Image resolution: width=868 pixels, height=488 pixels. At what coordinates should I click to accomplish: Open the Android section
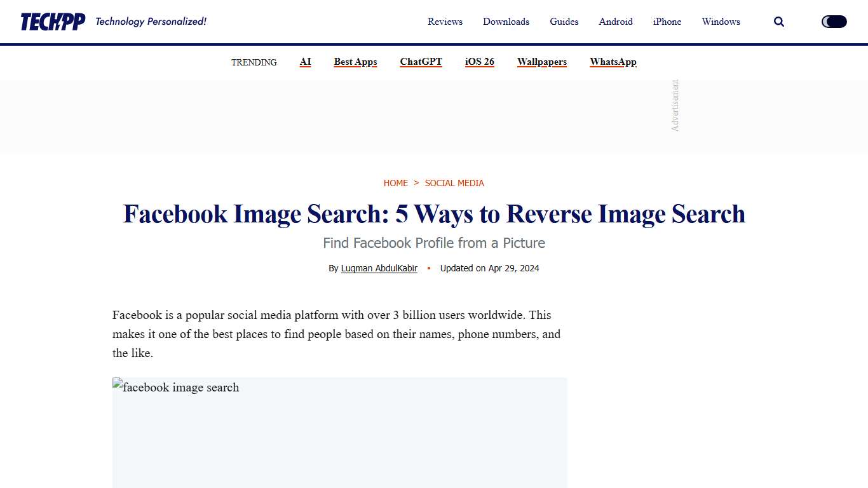click(x=615, y=21)
